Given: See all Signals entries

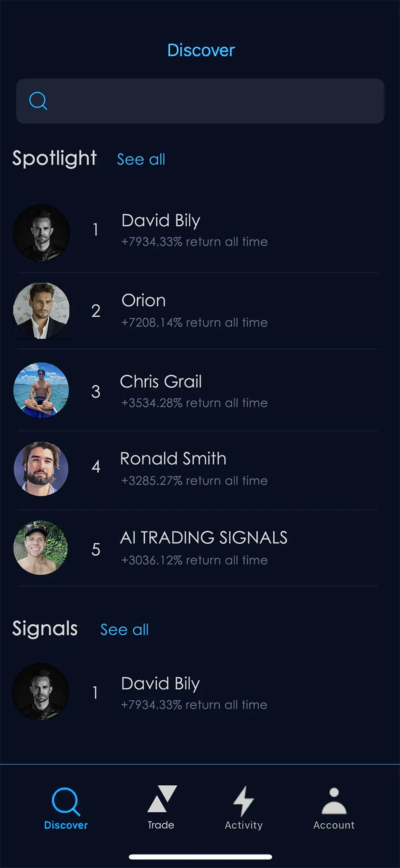Looking at the screenshot, I should [124, 630].
